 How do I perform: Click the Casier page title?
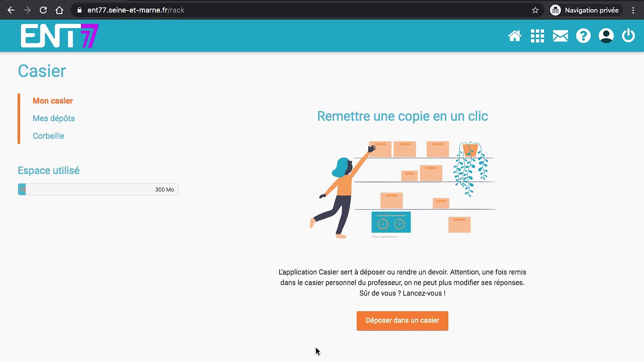click(42, 71)
